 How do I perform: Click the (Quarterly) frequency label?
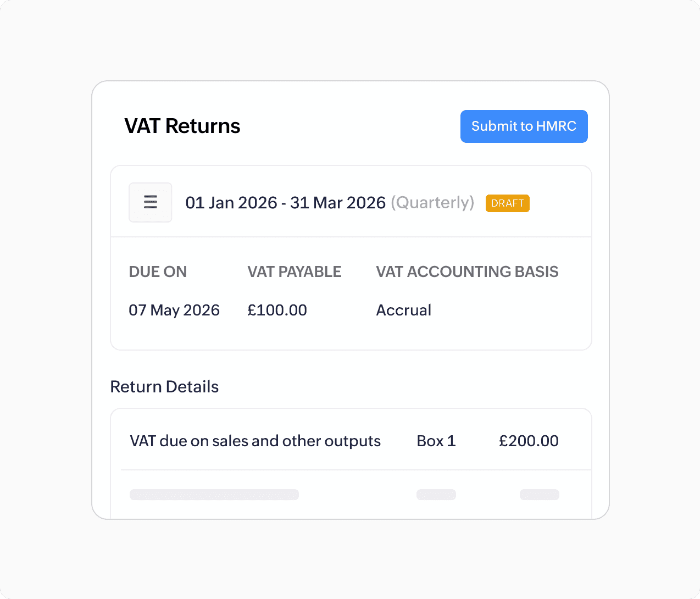[432, 203]
